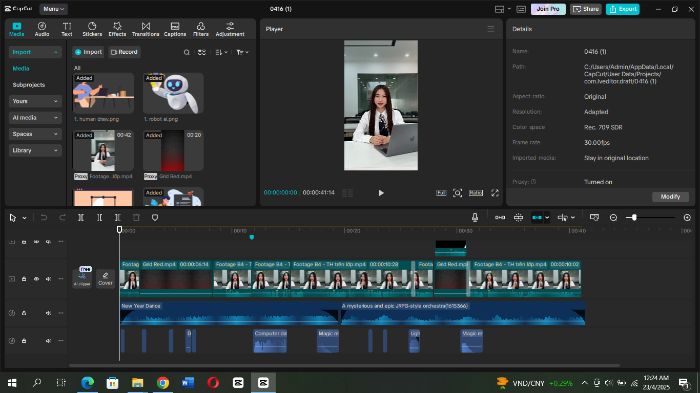
Task: Go to the Effects tab
Action: tap(117, 29)
